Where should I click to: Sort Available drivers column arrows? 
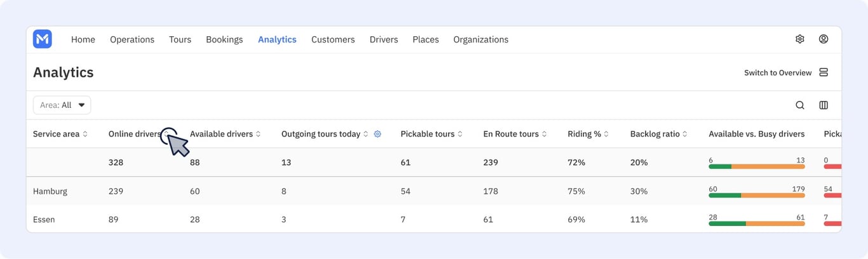pyautogui.click(x=259, y=134)
